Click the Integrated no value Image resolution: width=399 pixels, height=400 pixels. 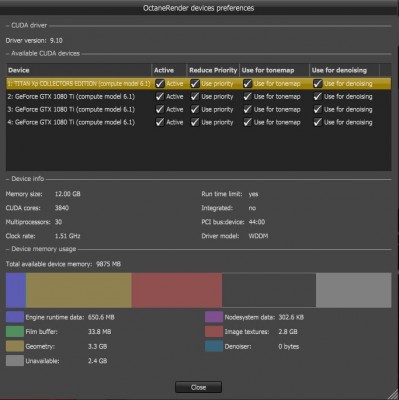(252, 208)
